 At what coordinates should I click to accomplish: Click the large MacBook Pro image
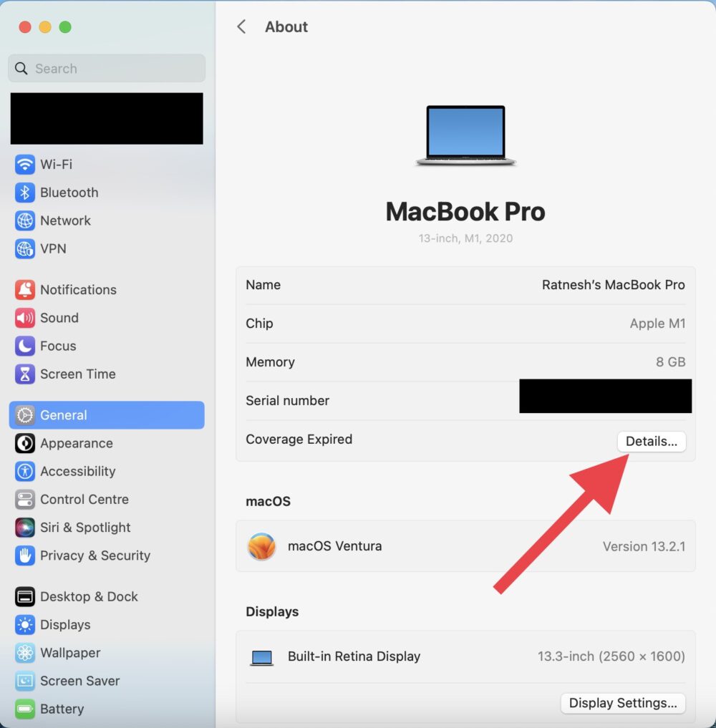tap(465, 135)
